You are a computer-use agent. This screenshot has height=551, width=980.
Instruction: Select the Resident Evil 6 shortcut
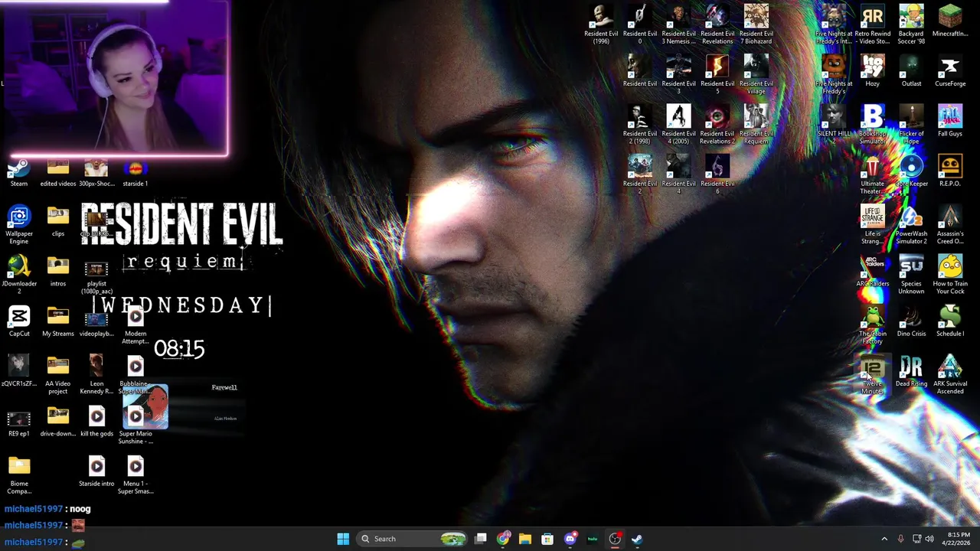[x=717, y=174]
